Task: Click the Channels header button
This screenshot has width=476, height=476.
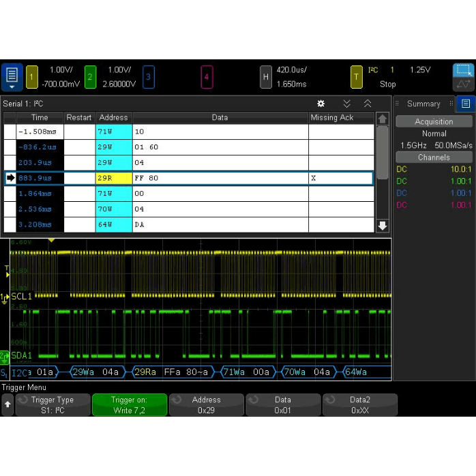Action: tap(434, 157)
